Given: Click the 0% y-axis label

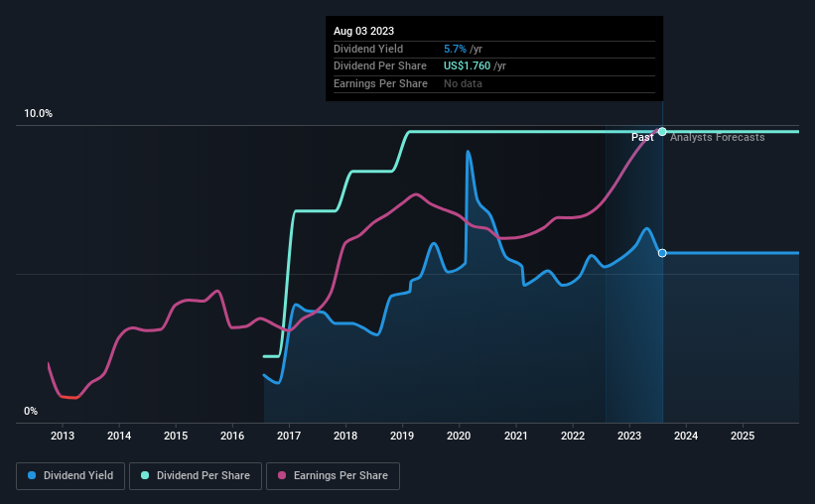Looking at the screenshot, I should pos(31,411).
